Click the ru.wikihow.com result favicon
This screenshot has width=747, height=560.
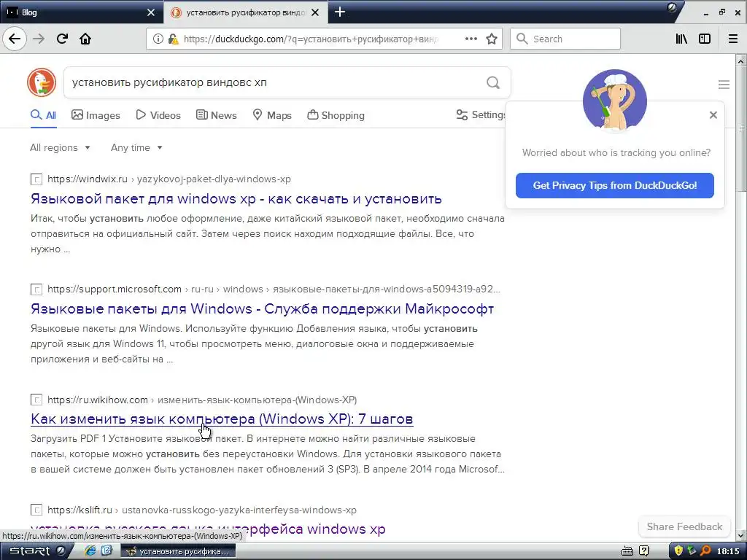tap(36, 400)
